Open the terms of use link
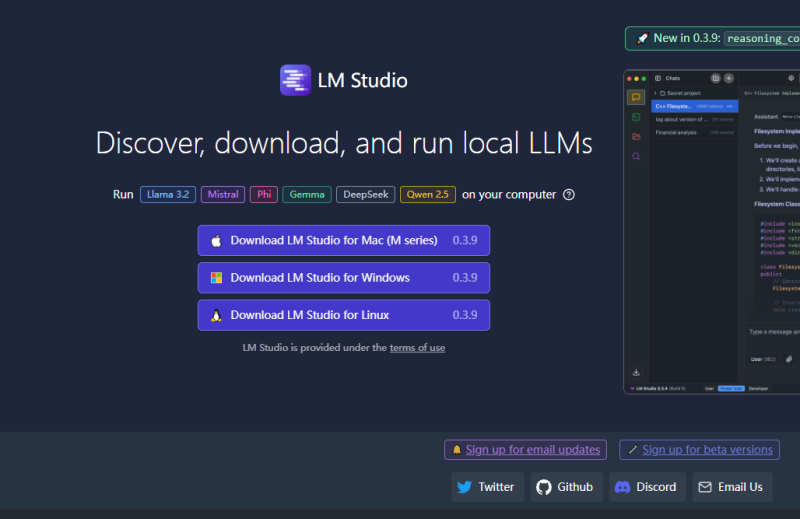This screenshot has width=800, height=519. [x=417, y=348]
